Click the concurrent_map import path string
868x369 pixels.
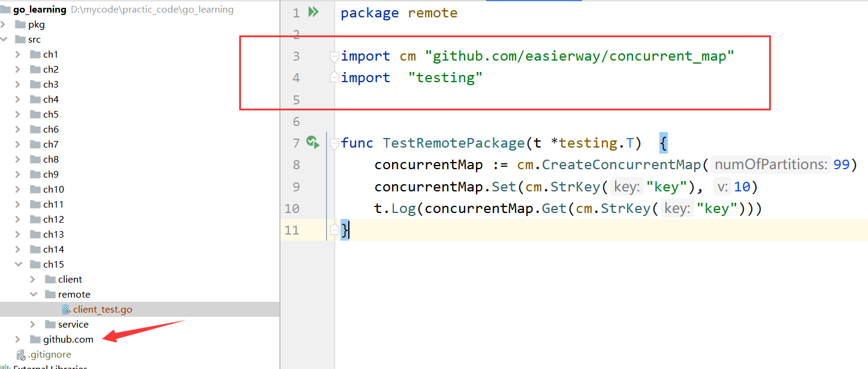580,56
